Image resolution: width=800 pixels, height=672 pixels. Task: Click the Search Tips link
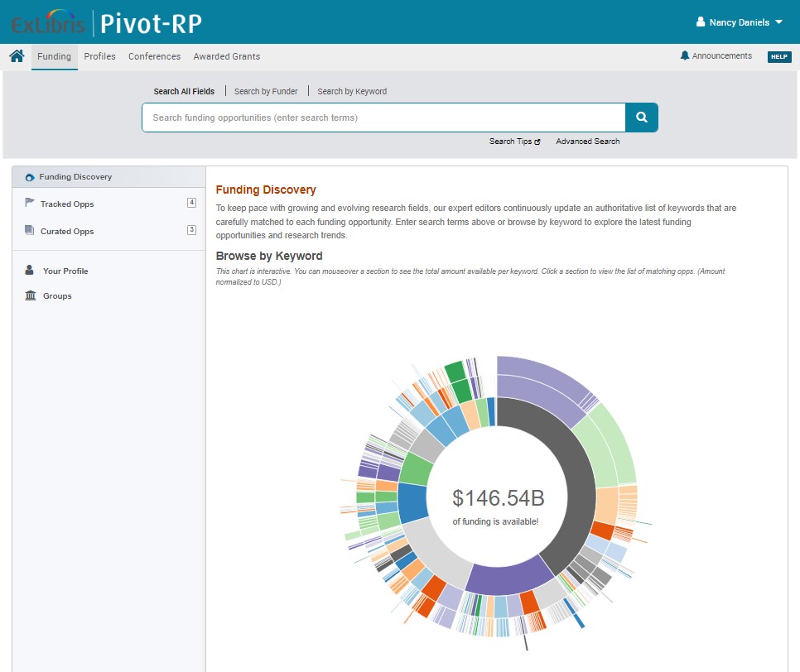tap(513, 141)
